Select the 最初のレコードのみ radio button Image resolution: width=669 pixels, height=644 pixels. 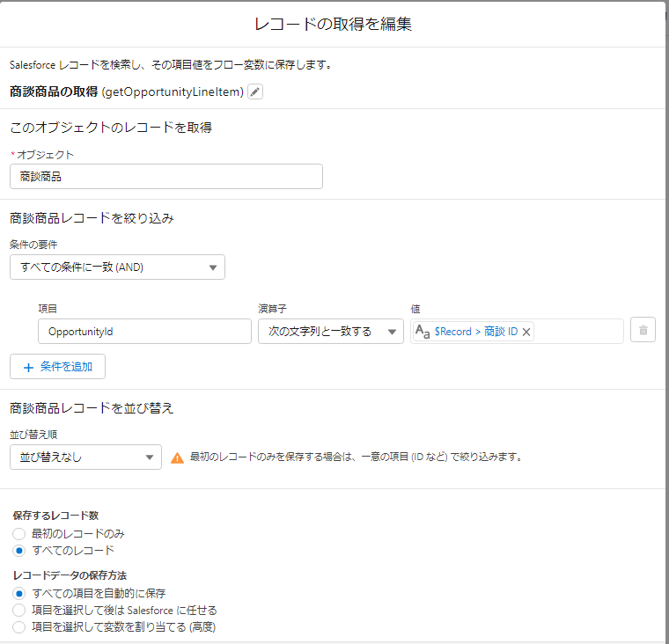(x=18, y=533)
